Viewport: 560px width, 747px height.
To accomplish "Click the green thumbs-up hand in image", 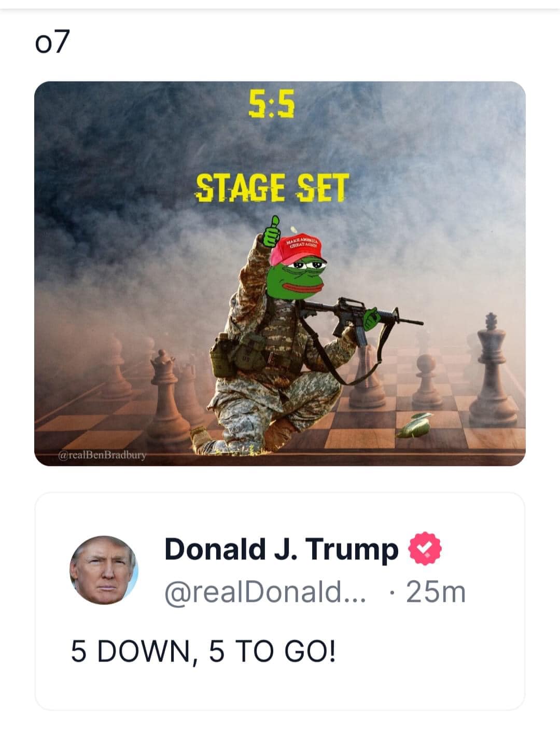I will click(271, 232).
